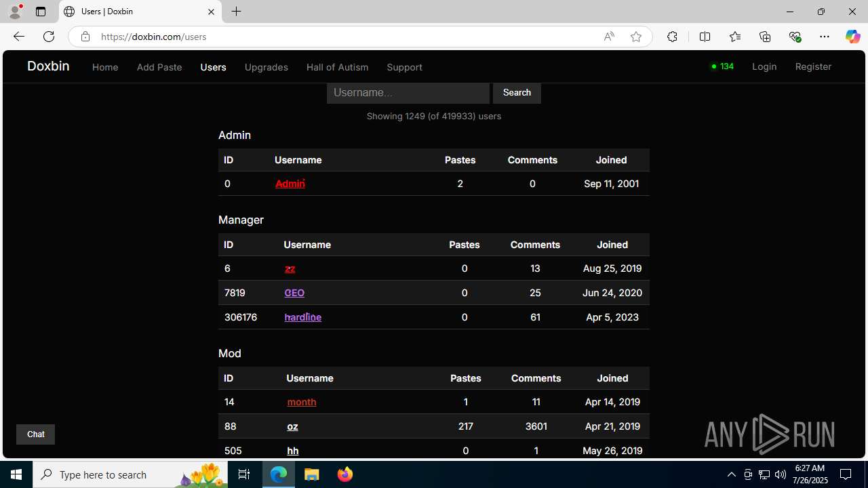Click the ID cell 7819

(x=235, y=293)
